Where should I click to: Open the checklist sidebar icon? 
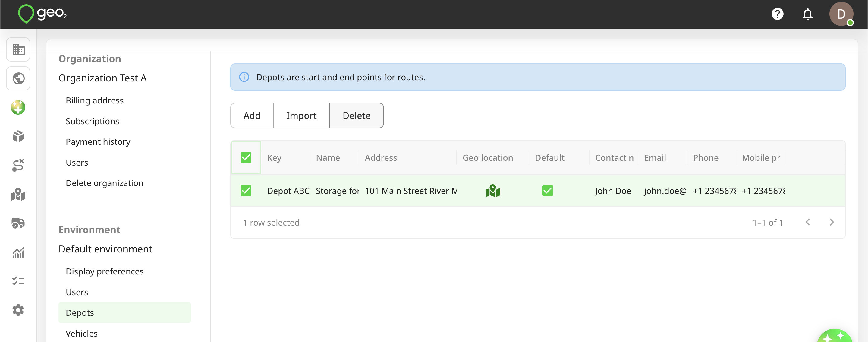tap(18, 281)
